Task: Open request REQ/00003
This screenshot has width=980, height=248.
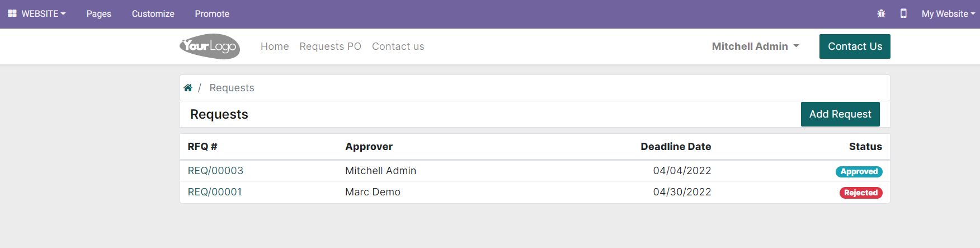Action: point(215,171)
